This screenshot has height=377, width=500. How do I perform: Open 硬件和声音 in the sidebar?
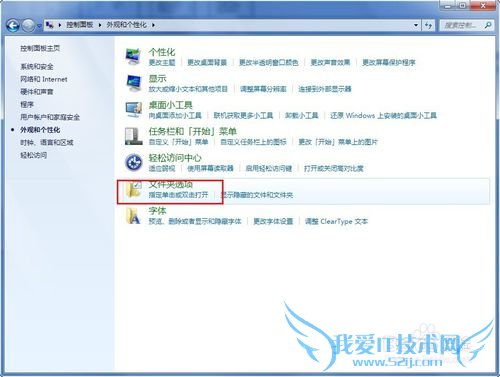pyautogui.click(x=37, y=92)
